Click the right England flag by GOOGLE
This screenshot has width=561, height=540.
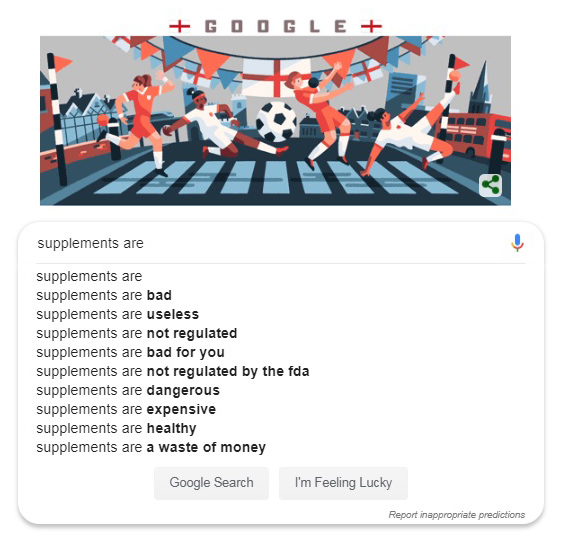pyautogui.click(x=371, y=26)
